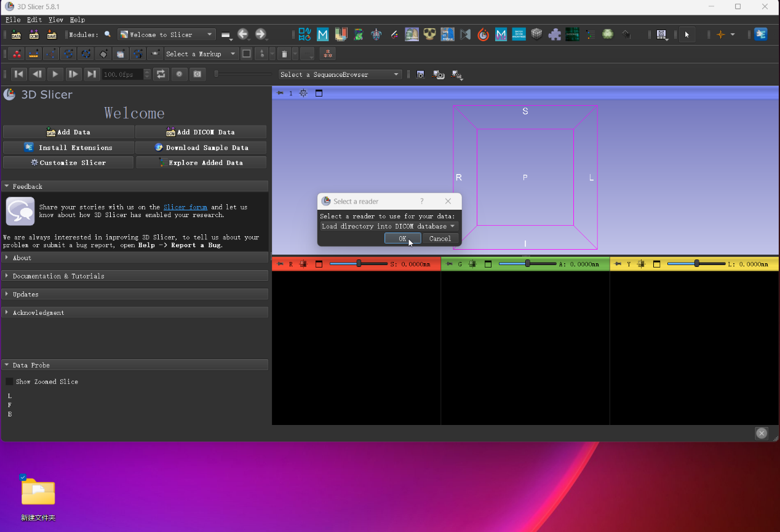This screenshot has width=780, height=532.
Task: Open the File menu
Action: point(13,20)
